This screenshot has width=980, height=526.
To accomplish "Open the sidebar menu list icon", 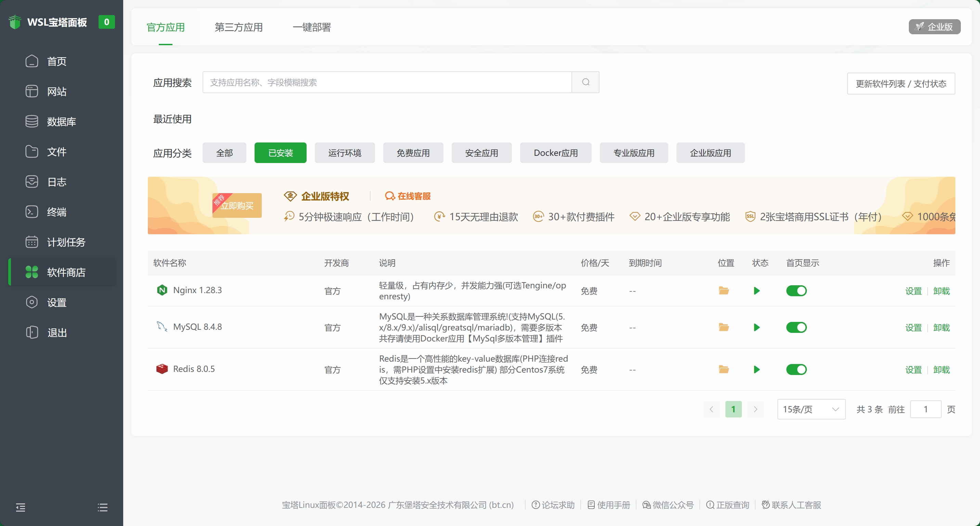I will 103,507.
